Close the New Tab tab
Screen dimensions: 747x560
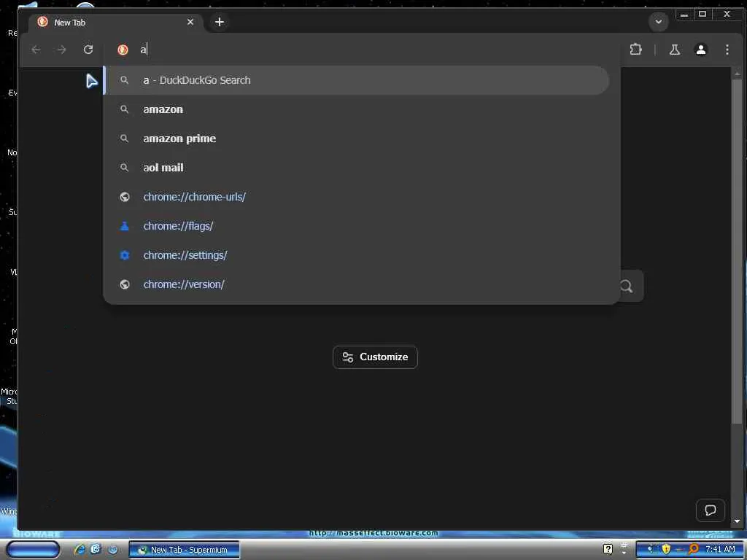190,22
